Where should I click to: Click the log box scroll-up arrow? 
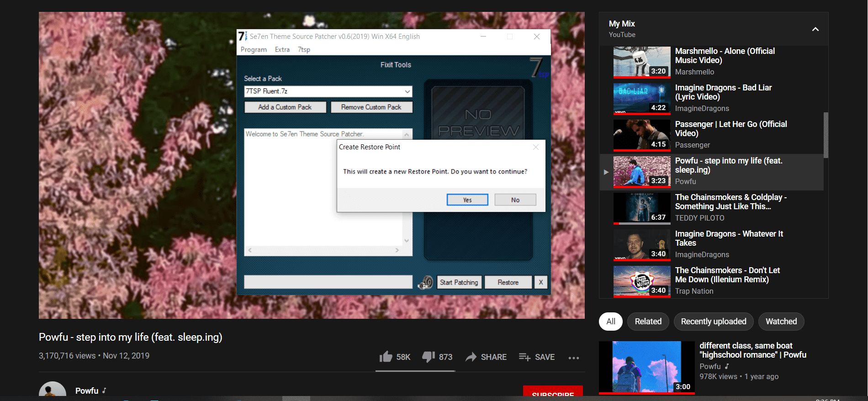(407, 134)
